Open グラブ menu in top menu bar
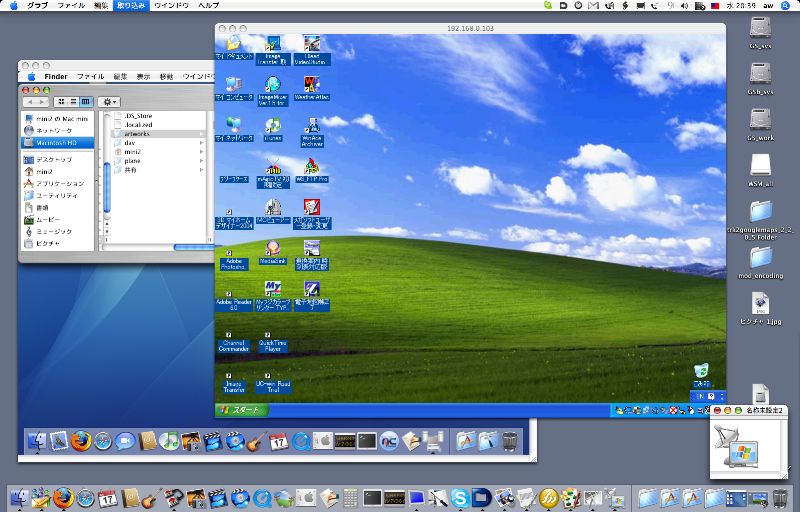 pos(37,6)
